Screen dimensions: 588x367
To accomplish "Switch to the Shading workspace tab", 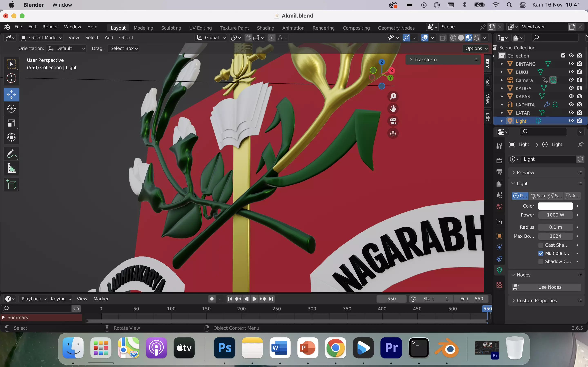I will pyautogui.click(x=265, y=28).
